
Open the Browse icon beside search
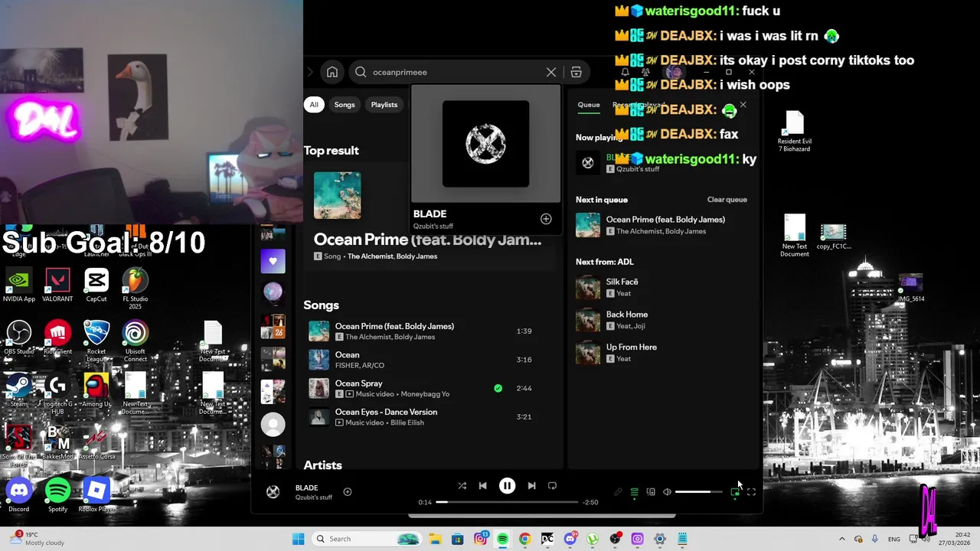pyautogui.click(x=576, y=72)
